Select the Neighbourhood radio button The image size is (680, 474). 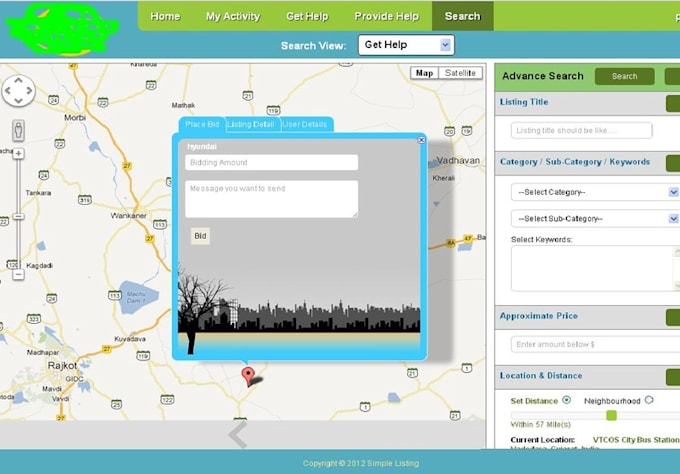[x=649, y=400]
